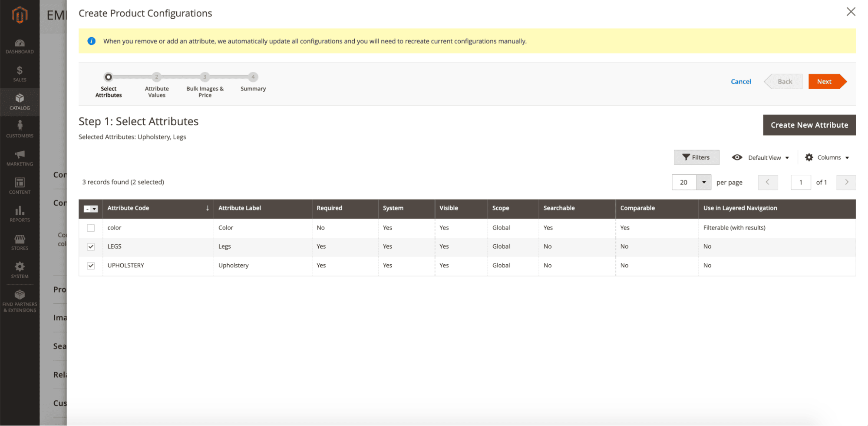Sort by Comparable column header

point(657,208)
